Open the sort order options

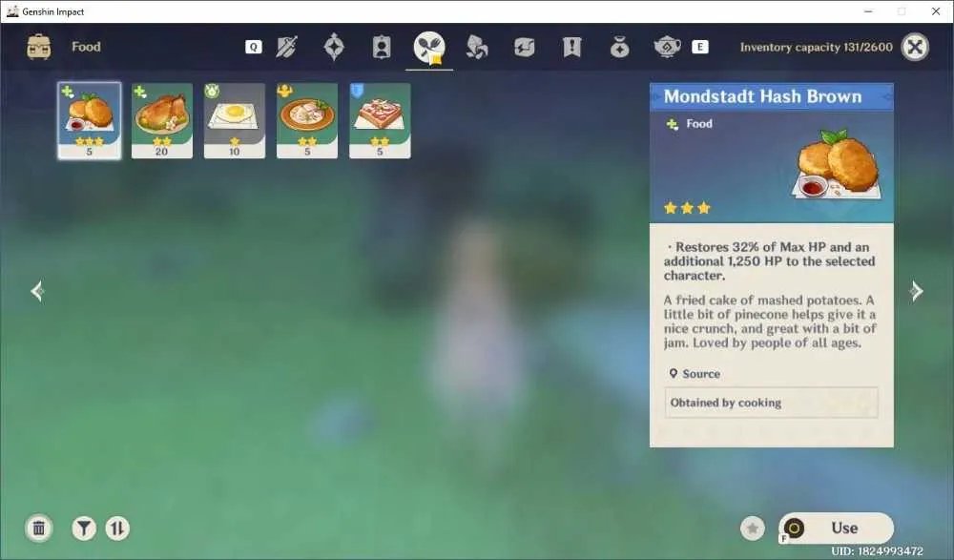[x=117, y=528]
